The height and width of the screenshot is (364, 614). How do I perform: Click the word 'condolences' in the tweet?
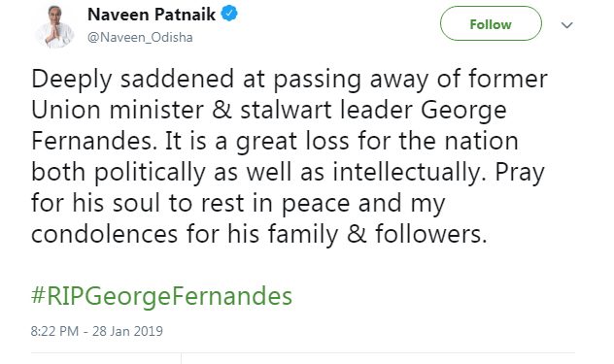(x=104, y=235)
